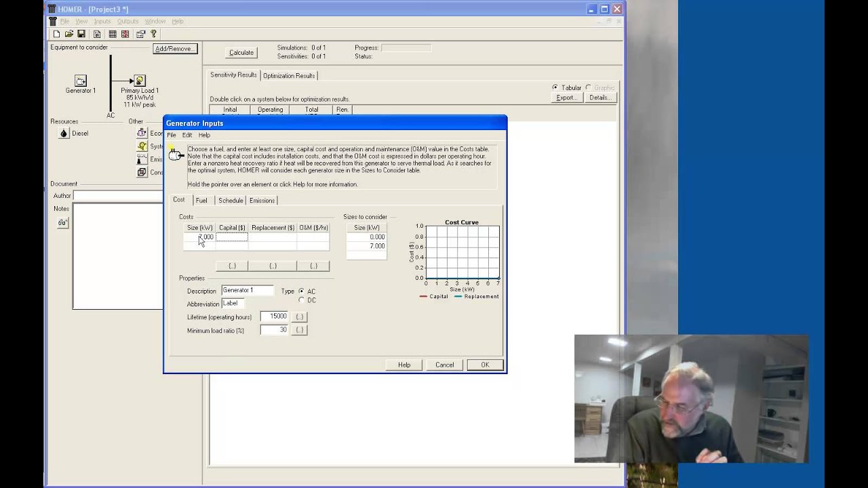Open the {..} button under Capital column
This screenshot has width=868, height=488.
point(232,266)
